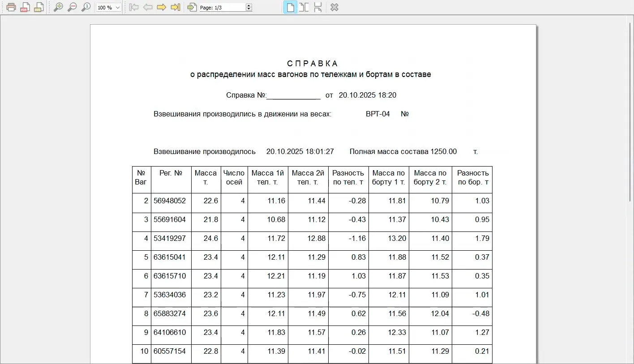Increase page number with the stepper up arrow
This screenshot has width=634, height=364.
pyautogui.click(x=248, y=5)
